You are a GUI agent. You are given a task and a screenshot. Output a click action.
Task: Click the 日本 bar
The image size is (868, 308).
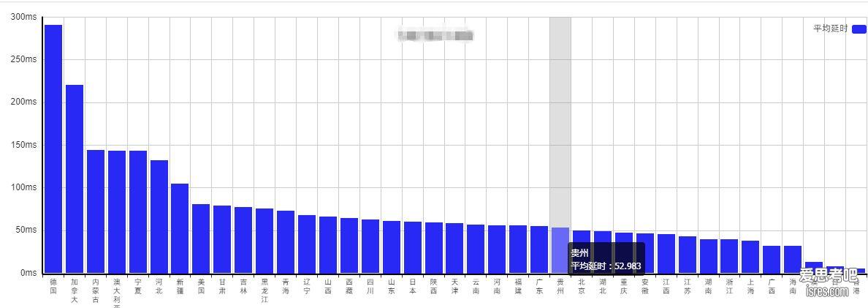[413, 247]
